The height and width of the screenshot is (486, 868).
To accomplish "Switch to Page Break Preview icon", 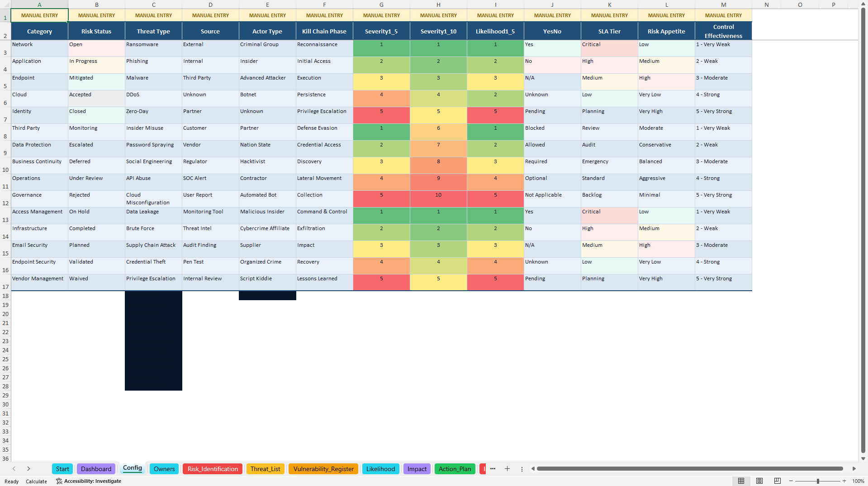I will tap(778, 481).
